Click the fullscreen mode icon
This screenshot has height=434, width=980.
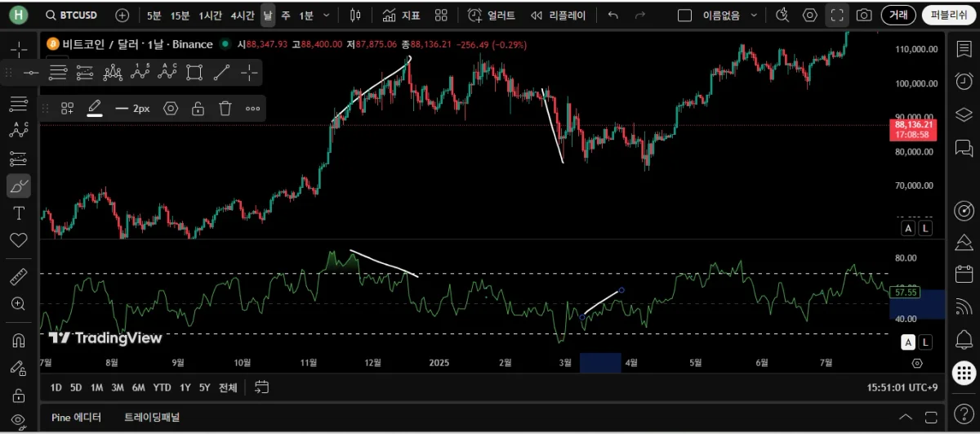836,15
